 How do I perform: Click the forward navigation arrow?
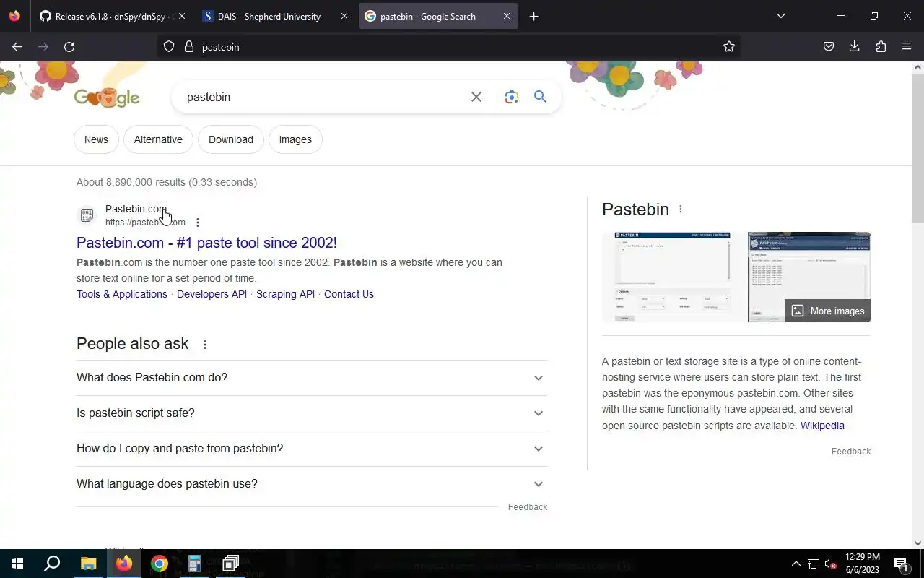point(43,46)
